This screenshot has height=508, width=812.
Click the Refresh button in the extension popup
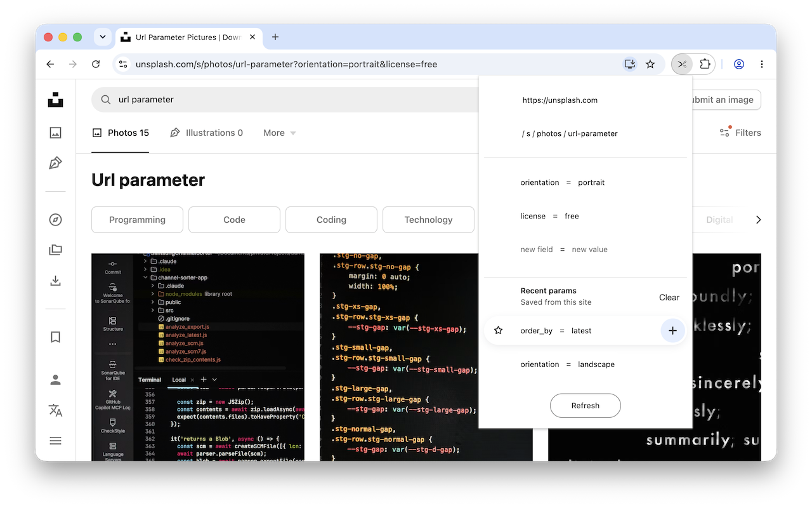pos(585,405)
